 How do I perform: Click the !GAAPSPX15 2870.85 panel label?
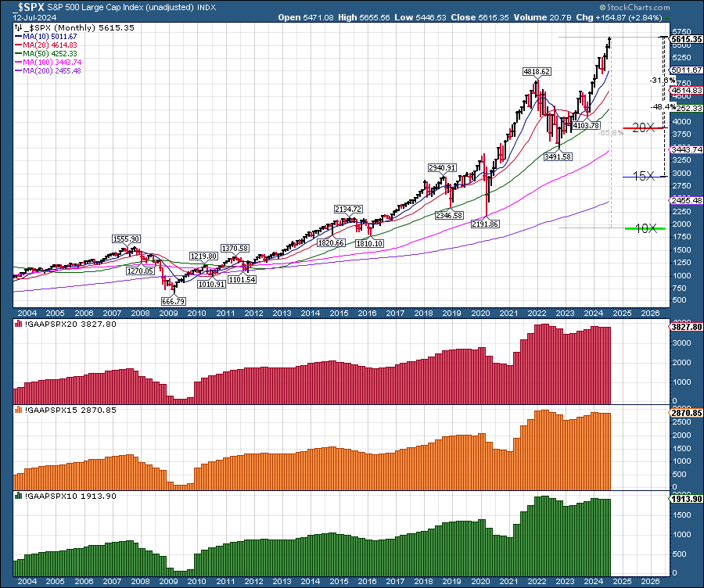[70, 410]
